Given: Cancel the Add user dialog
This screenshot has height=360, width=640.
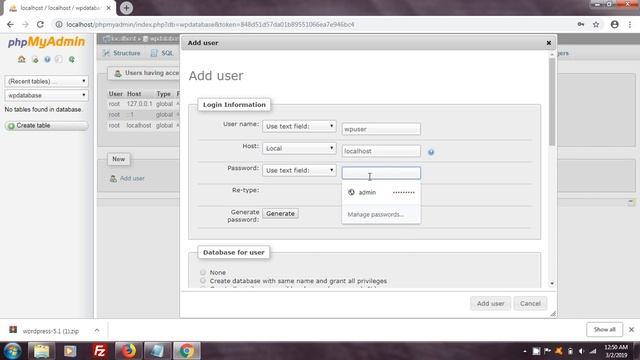Looking at the screenshot, I should point(530,304).
